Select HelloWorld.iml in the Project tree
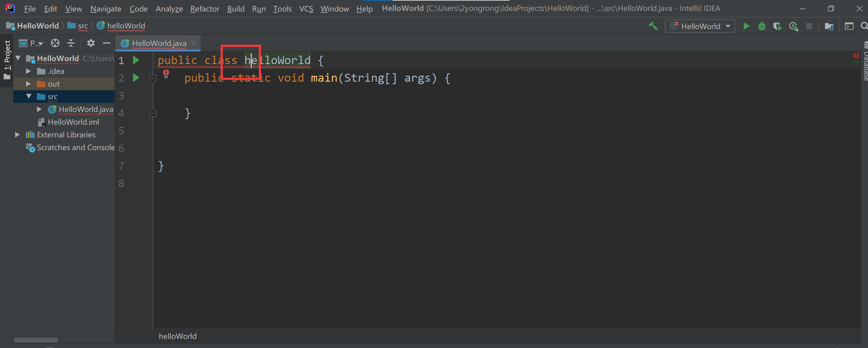Image resolution: width=868 pixels, height=348 pixels. pyautogui.click(x=73, y=122)
